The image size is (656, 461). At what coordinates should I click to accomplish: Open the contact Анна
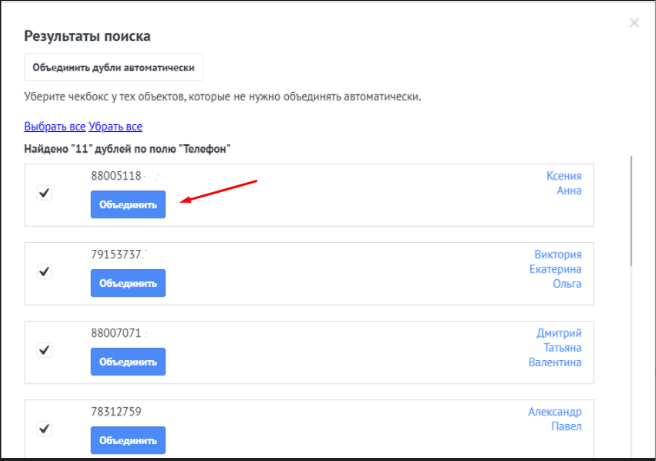click(568, 191)
